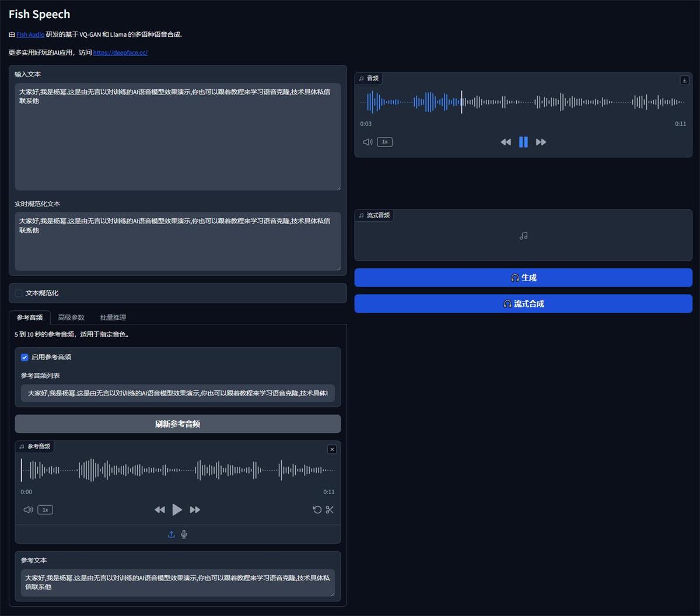
Task: Seek in the generated audio waveform
Action: click(523, 102)
